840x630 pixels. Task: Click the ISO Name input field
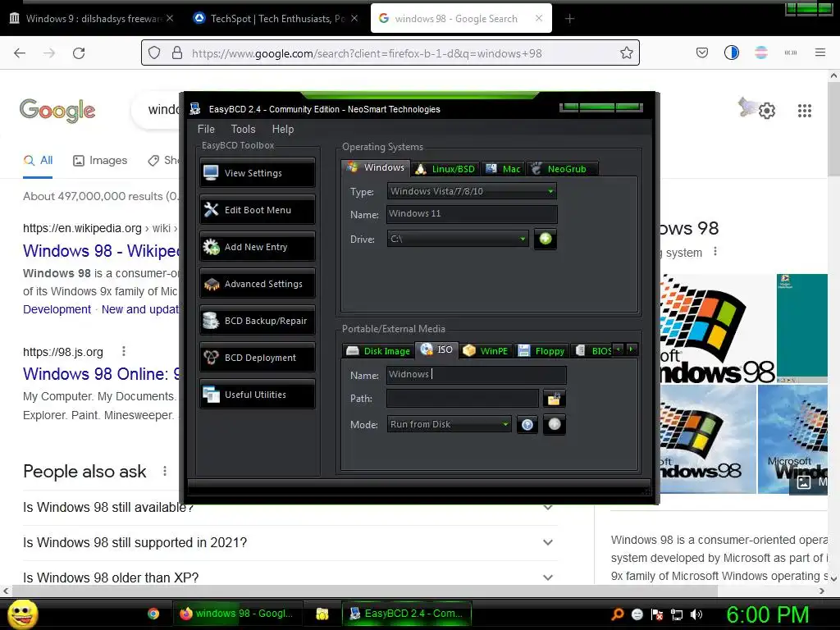coord(477,374)
